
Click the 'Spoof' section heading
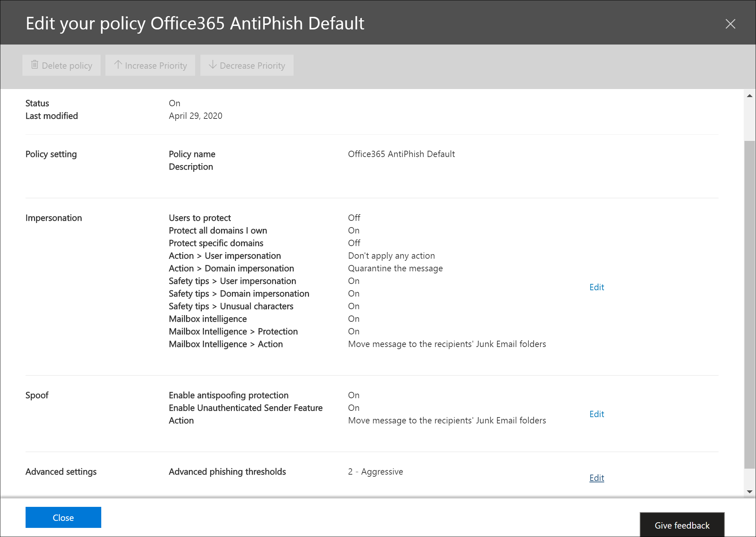pos(37,395)
